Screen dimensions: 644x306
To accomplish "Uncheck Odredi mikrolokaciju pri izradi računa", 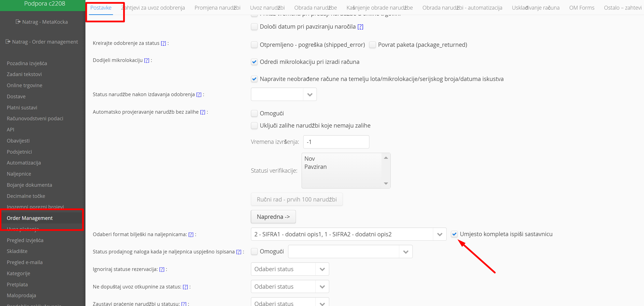I will tap(254, 62).
